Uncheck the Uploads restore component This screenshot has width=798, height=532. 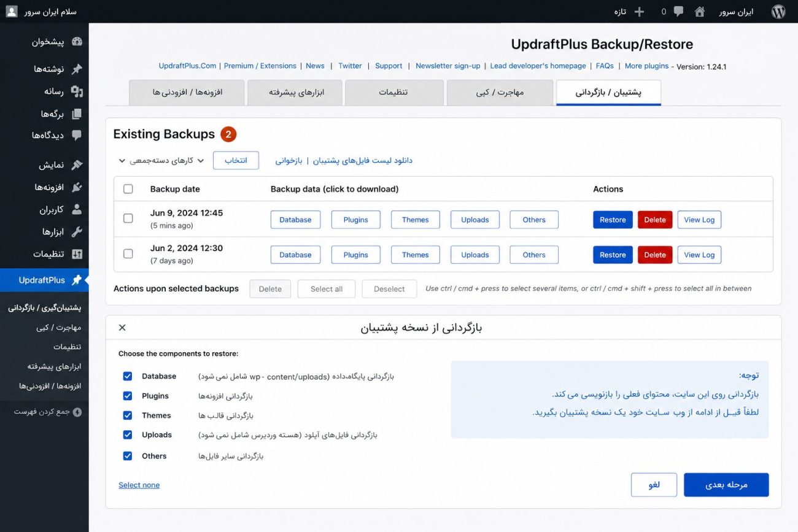click(x=128, y=435)
